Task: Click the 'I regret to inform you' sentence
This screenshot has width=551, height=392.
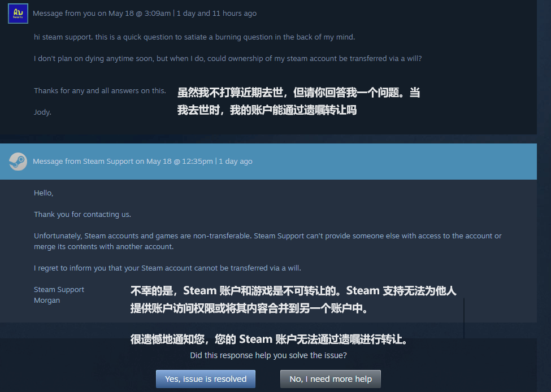Action: (x=167, y=268)
